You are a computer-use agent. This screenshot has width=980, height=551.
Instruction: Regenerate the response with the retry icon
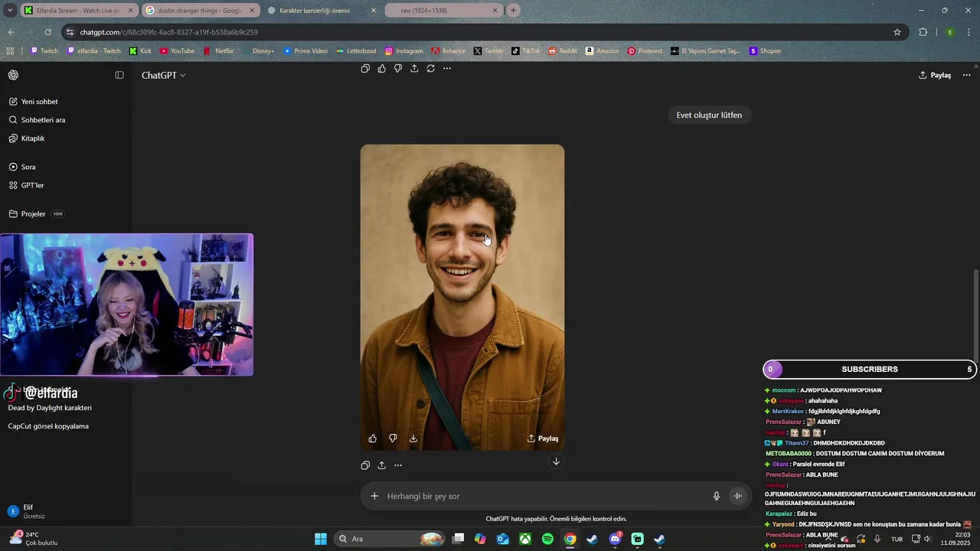[x=431, y=68]
